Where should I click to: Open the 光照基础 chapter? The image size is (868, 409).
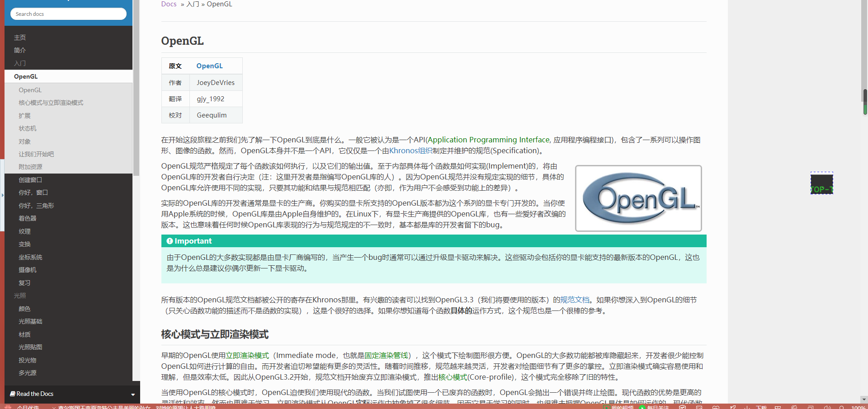[30, 321]
